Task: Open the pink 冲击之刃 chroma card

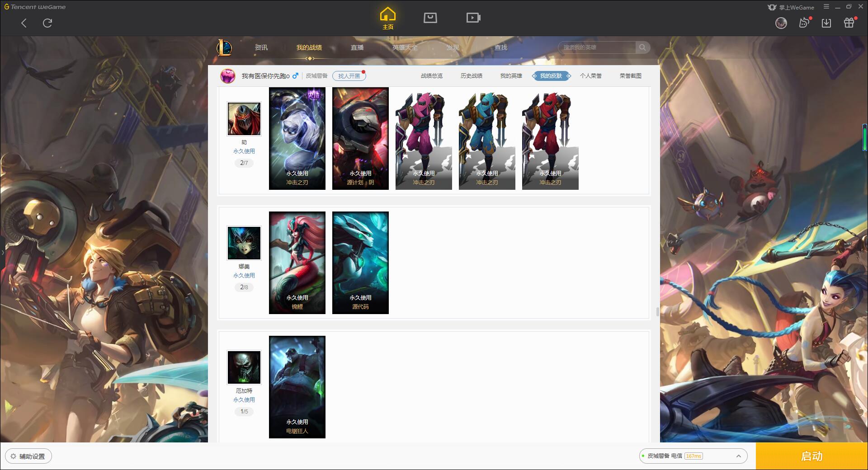Action: point(424,138)
